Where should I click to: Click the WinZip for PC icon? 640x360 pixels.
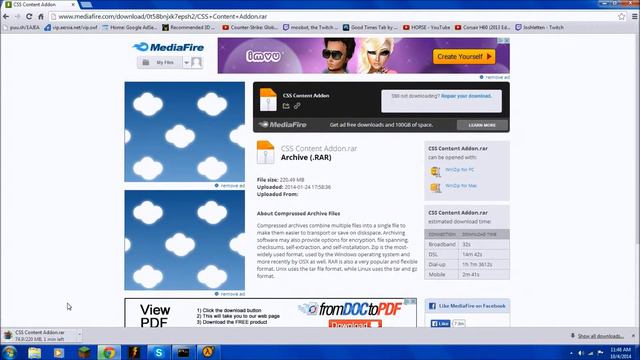[436, 172]
